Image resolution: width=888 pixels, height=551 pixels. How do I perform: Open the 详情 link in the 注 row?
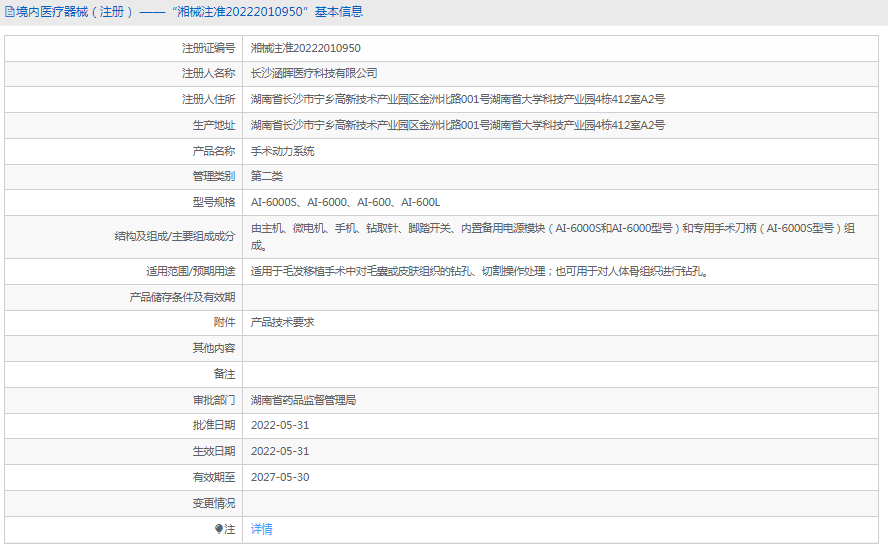coord(262,529)
